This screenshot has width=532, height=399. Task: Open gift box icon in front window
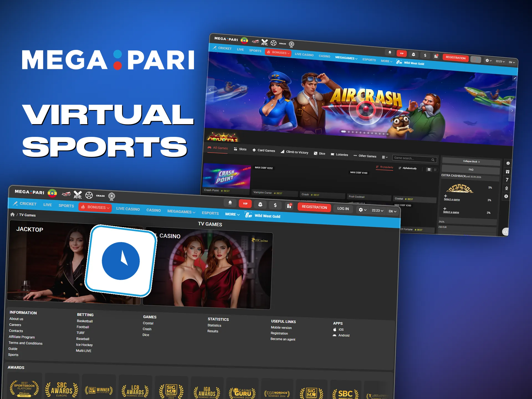pyautogui.click(x=289, y=206)
